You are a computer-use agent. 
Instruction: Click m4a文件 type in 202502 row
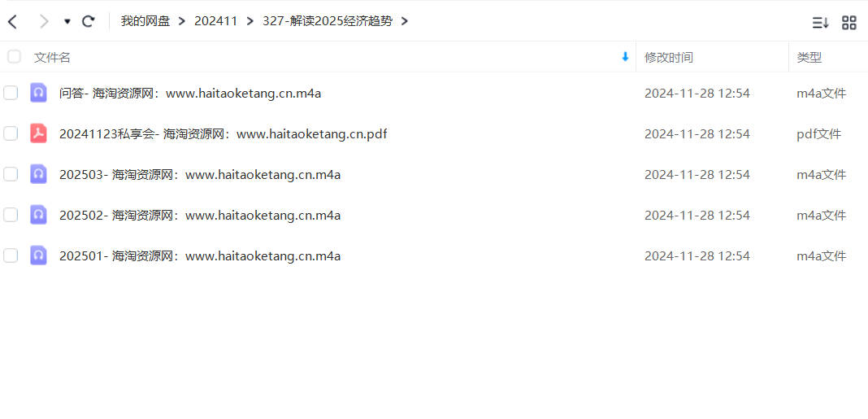pos(822,215)
